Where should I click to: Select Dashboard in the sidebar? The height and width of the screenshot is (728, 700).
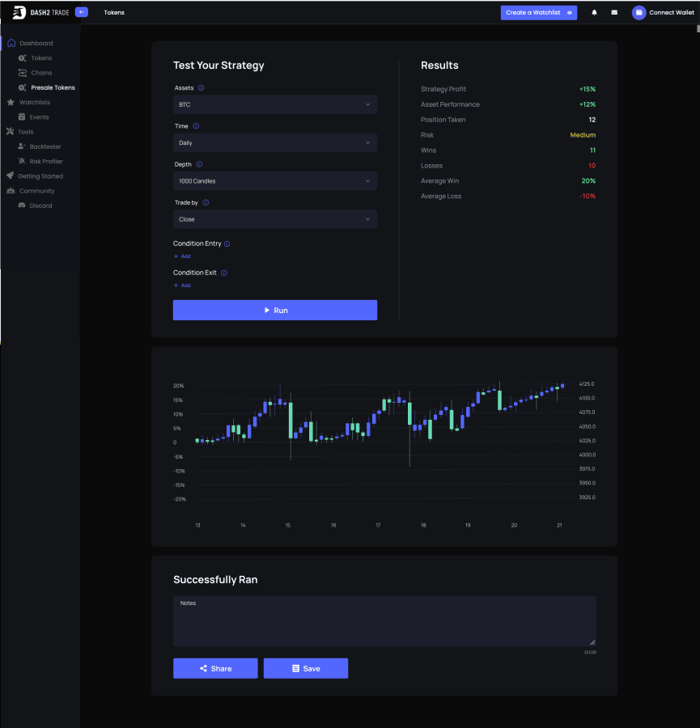click(x=36, y=43)
